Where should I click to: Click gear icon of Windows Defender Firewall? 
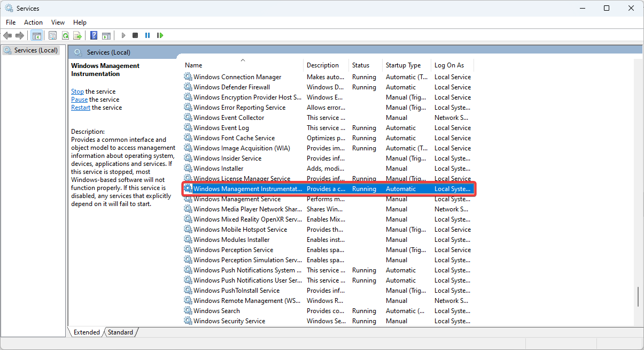click(188, 87)
